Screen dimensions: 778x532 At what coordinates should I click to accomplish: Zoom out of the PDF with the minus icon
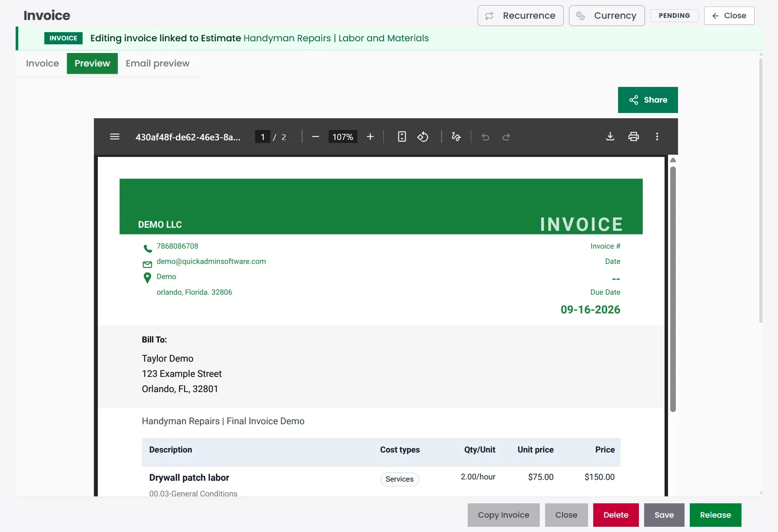click(x=316, y=137)
